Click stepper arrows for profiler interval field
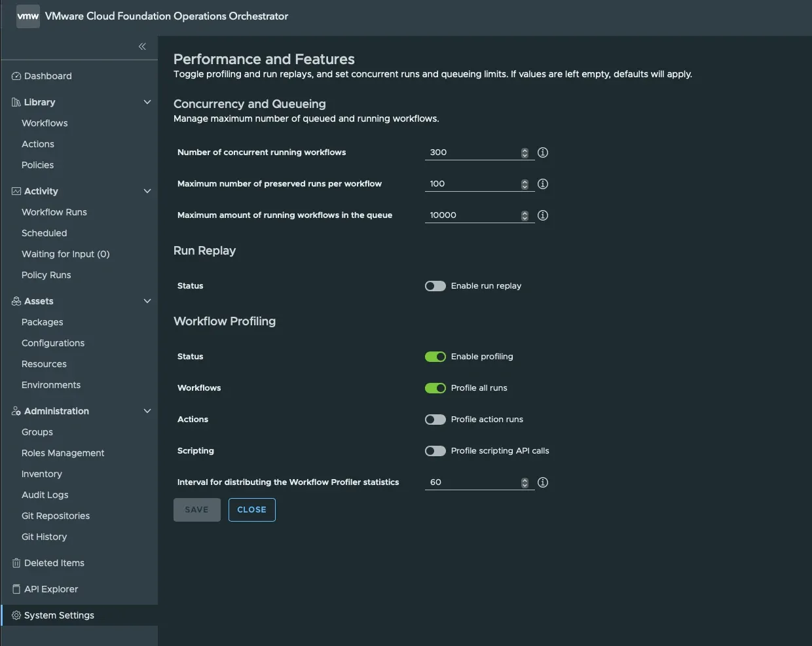This screenshot has width=812, height=646. (525, 482)
